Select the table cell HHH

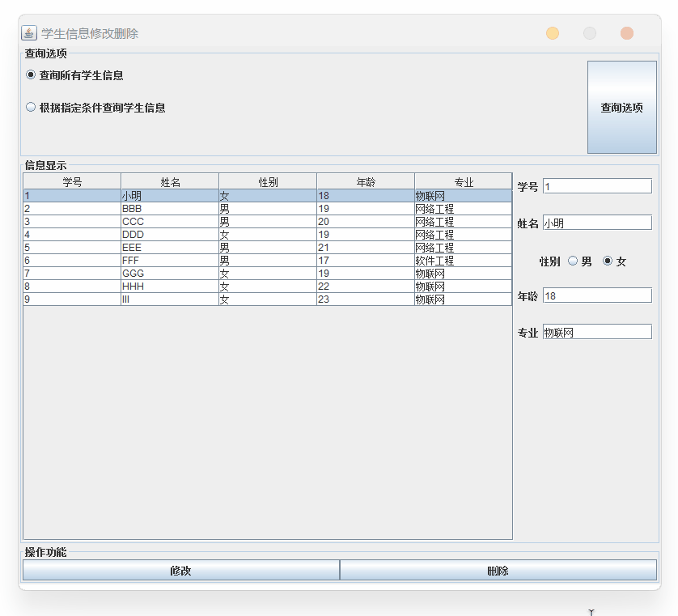point(170,287)
